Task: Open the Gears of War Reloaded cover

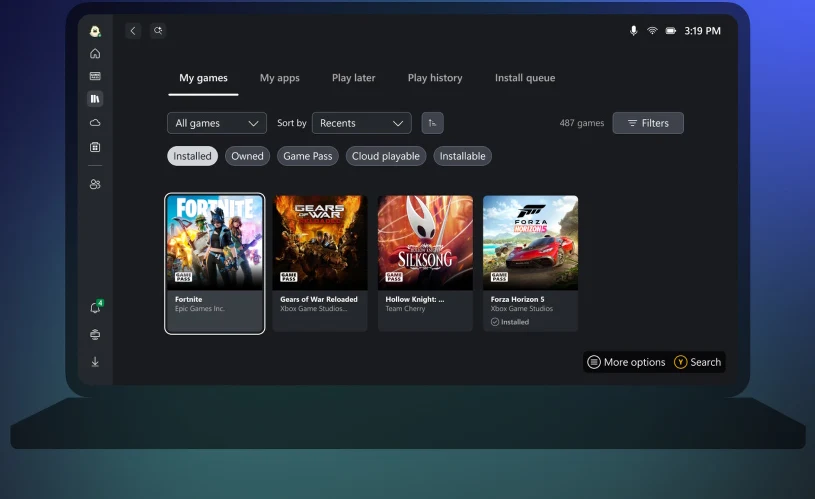Action: [320, 242]
